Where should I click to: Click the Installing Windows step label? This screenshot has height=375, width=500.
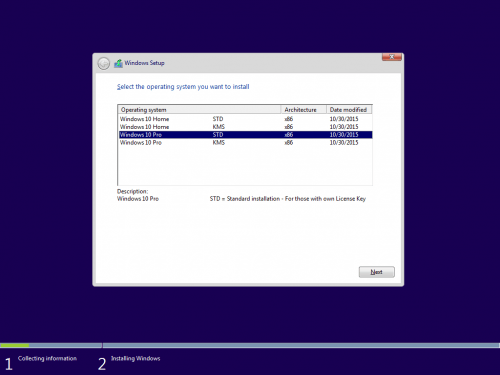point(136,358)
